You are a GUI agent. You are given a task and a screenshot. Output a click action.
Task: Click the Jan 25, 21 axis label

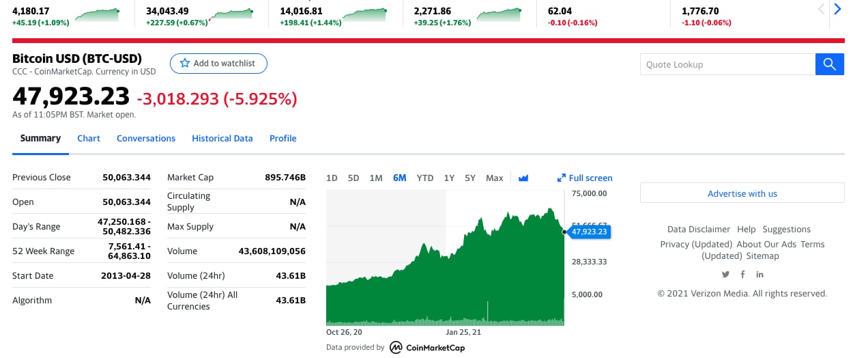pos(463,333)
